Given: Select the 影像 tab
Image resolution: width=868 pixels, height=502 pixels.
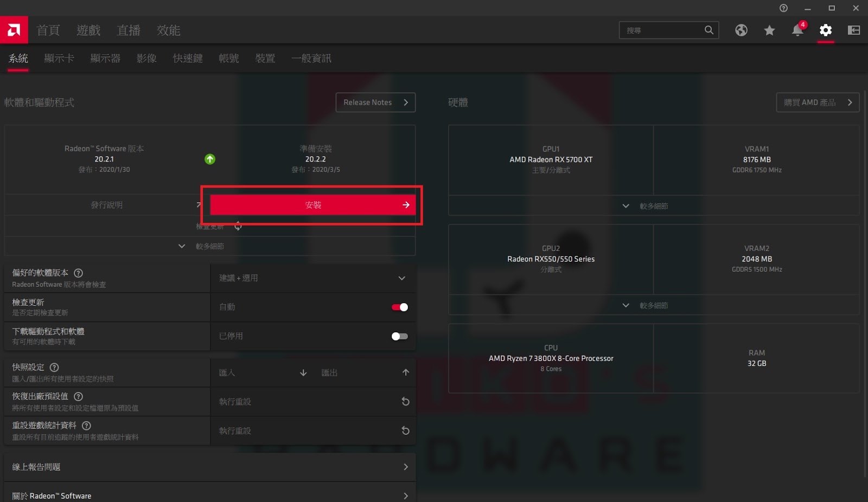Looking at the screenshot, I should click(146, 59).
